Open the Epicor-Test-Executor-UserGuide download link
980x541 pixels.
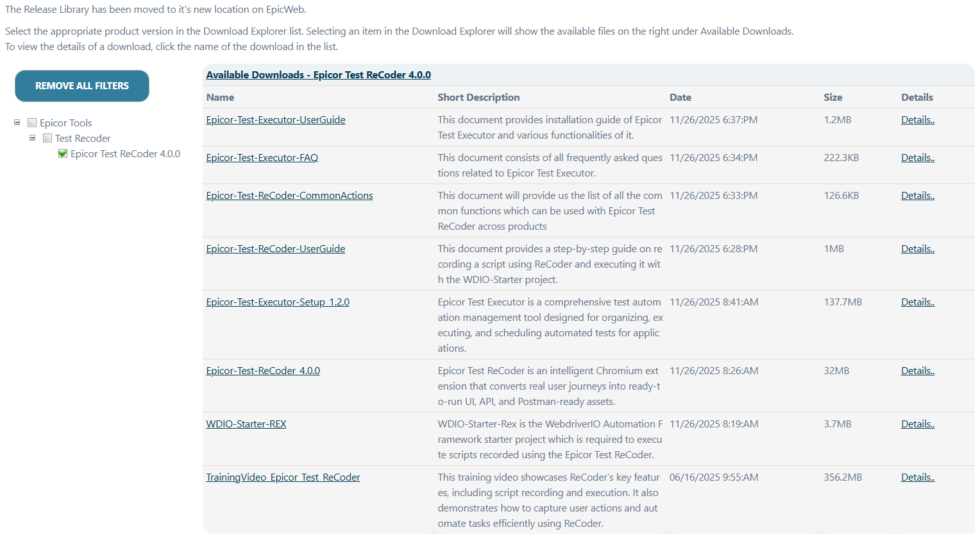click(x=276, y=120)
